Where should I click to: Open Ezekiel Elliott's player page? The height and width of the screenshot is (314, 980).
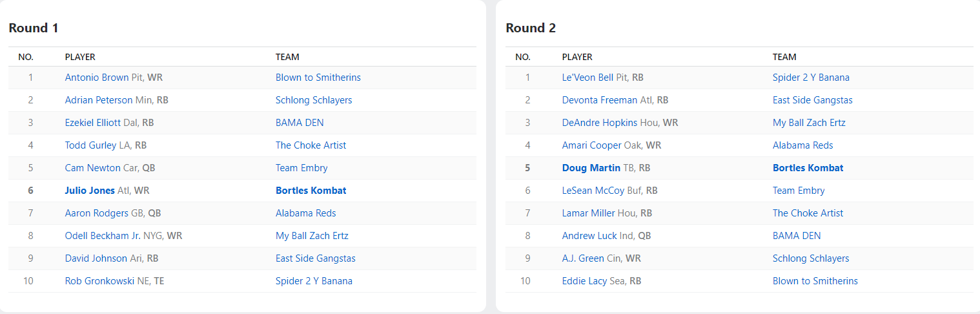pos(93,123)
